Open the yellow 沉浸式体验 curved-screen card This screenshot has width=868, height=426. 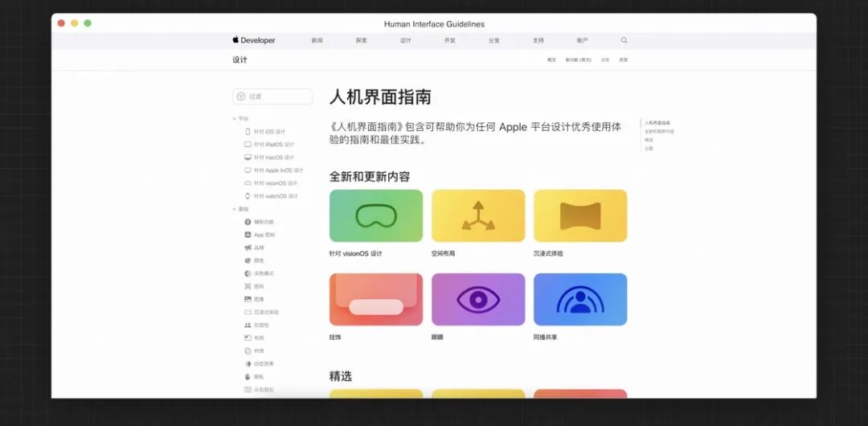580,216
